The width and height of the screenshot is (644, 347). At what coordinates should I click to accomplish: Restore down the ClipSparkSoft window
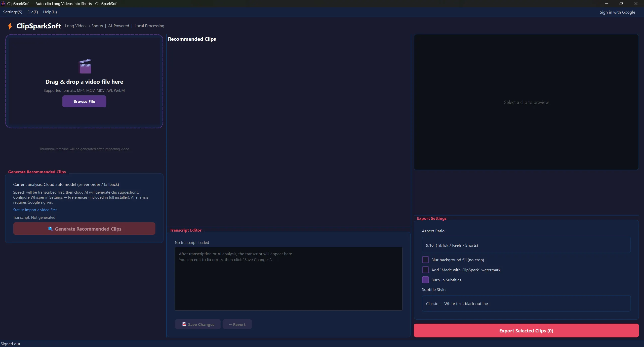[621, 4]
